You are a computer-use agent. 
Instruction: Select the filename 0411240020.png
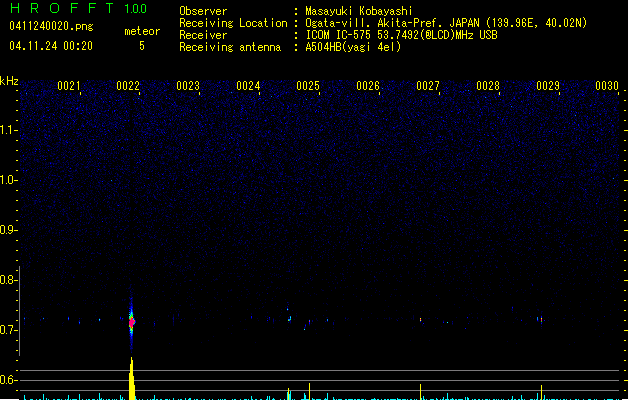tap(51, 26)
